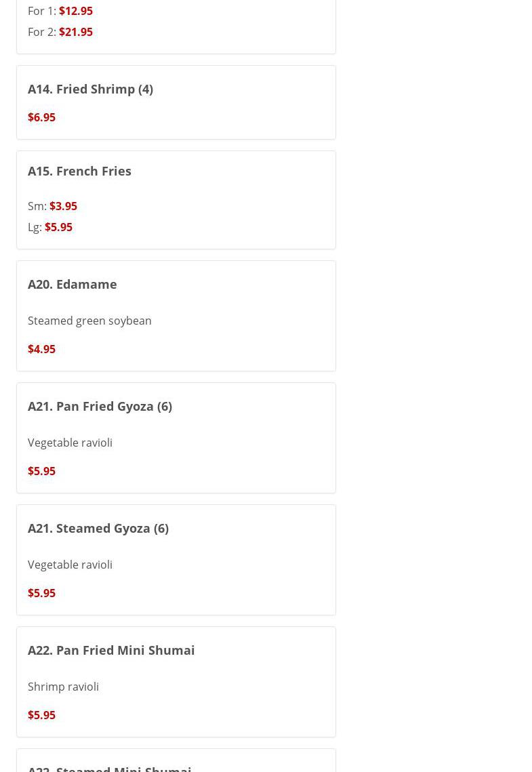Select A15. French Fries menu item
The width and height of the screenshot is (532, 772).
(79, 171)
